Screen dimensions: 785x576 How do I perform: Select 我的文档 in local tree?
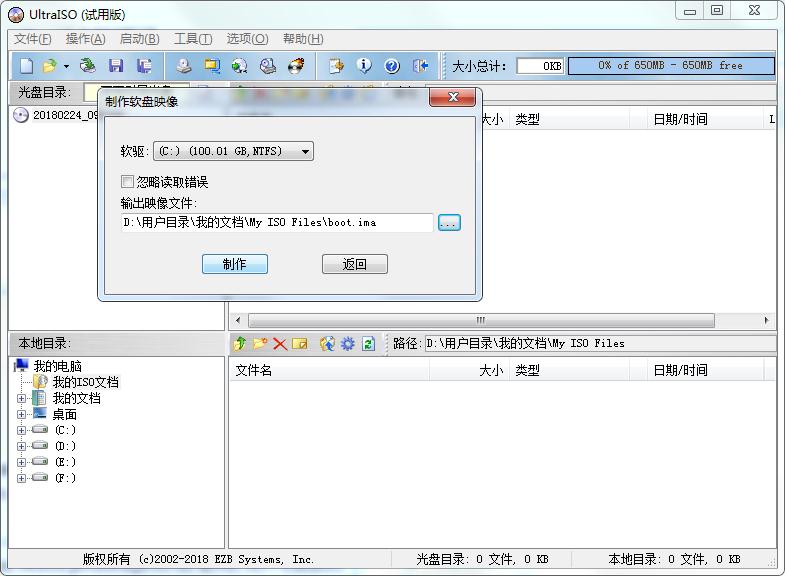click(x=77, y=398)
